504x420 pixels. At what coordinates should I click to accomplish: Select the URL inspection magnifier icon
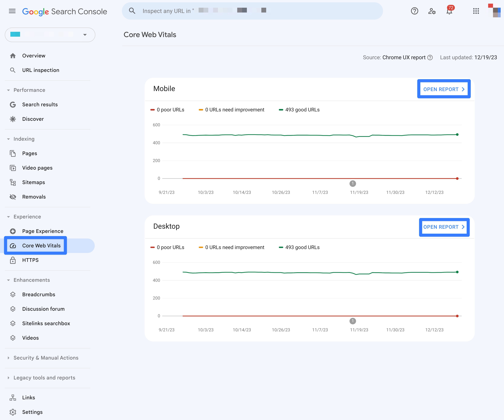(13, 70)
